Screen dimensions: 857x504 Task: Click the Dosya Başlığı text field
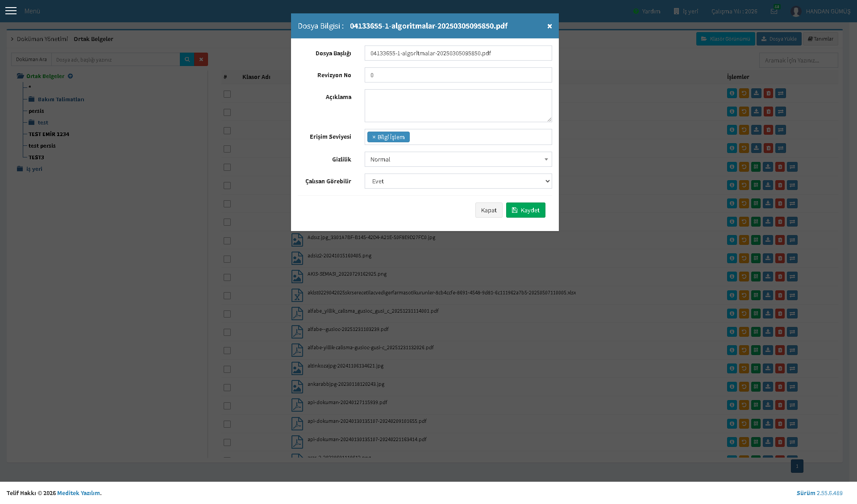458,53
